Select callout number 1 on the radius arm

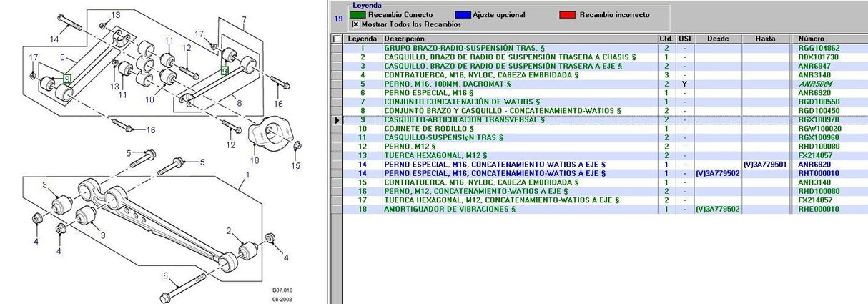(x=248, y=174)
